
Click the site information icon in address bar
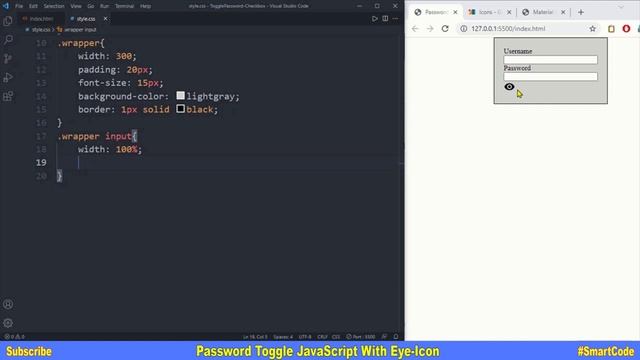tap(464, 29)
